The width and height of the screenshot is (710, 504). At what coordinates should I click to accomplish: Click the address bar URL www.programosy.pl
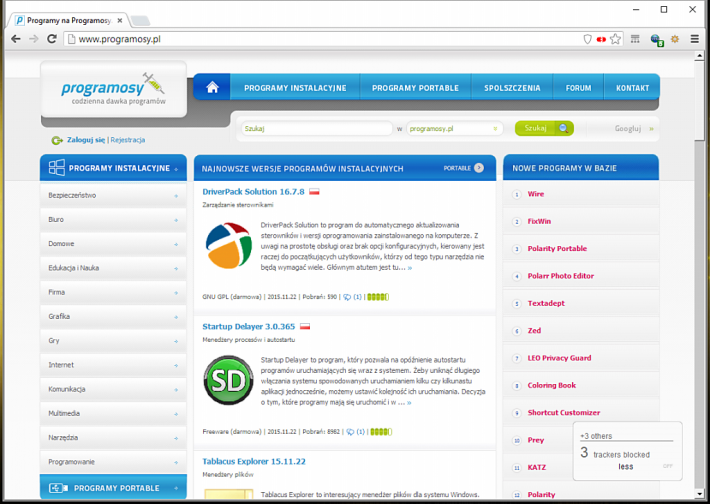(120, 39)
